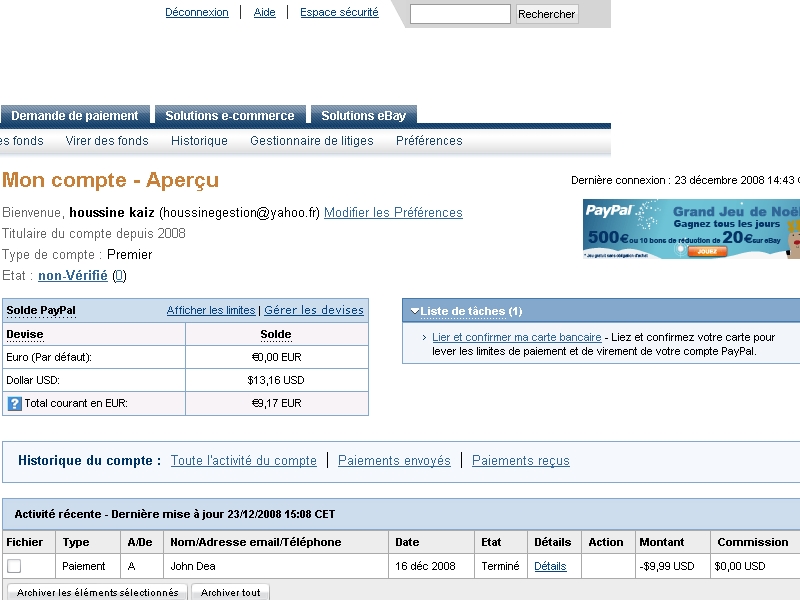
Task: Click the Solde PayPal header label
Action: pyautogui.click(x=41, y=310)
